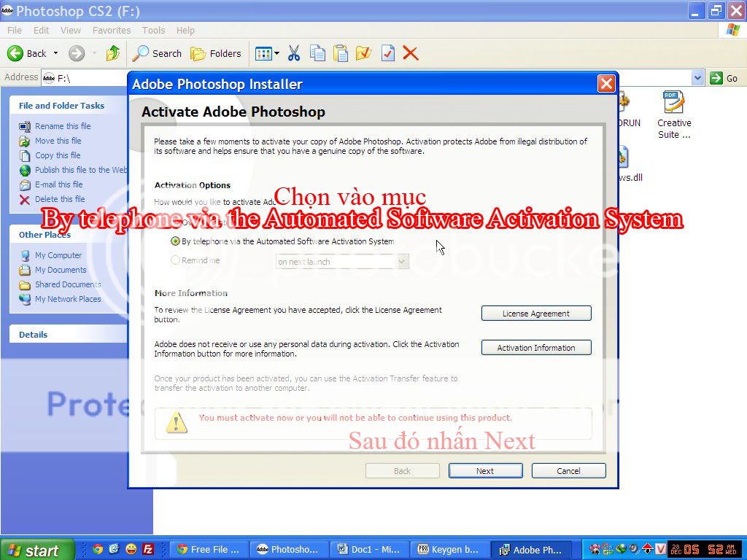Expand the Address bar dropdown list

point(697,77)
